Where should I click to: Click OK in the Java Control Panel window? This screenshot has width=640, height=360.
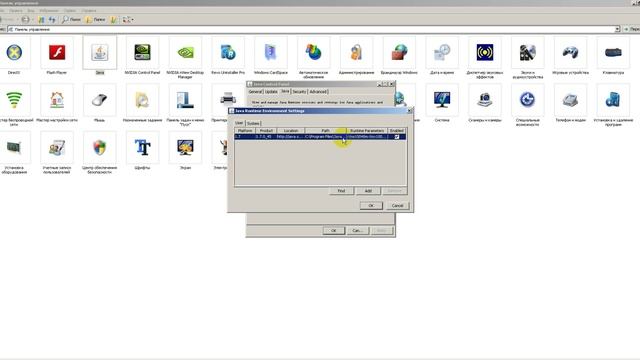coord(333,231)
